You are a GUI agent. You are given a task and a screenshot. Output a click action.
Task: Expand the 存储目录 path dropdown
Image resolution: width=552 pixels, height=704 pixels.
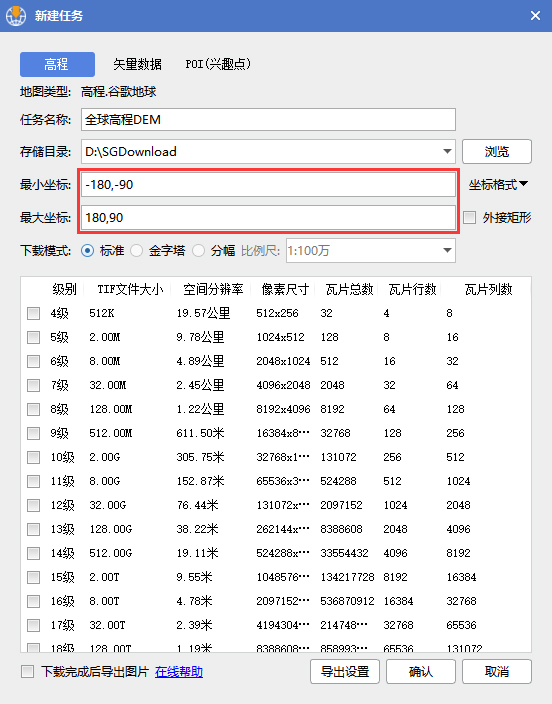click(447, 151)
